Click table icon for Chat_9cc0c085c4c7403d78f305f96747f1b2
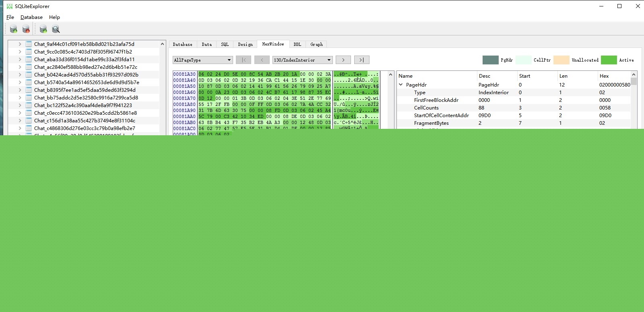 coord(29,52)
